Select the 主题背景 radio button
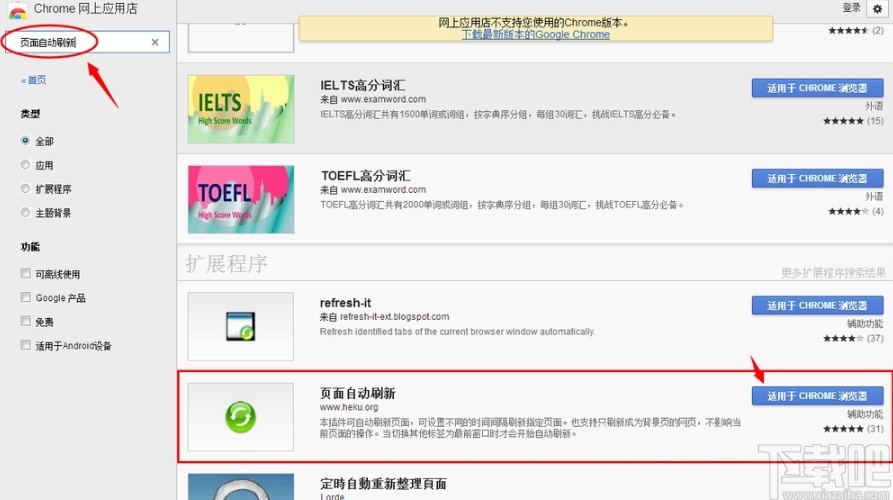The height and width of the screenshot is (500, 893). click(25, 212)
